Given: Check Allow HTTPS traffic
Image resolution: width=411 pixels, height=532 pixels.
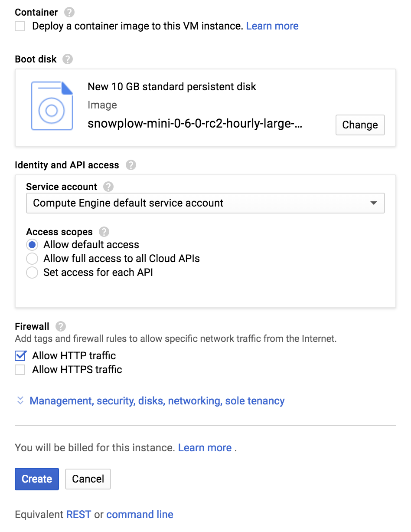Looking at the screenshot, I should (20, 370).
